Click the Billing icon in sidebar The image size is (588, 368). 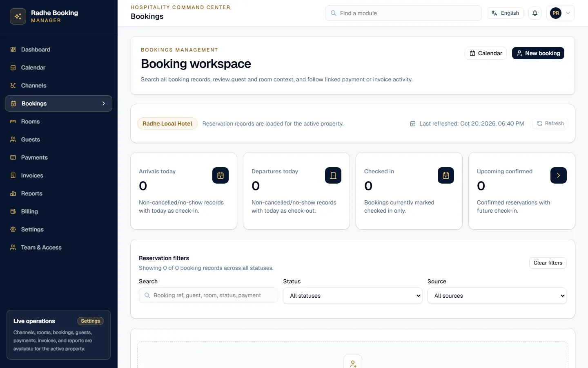[13, 211]
